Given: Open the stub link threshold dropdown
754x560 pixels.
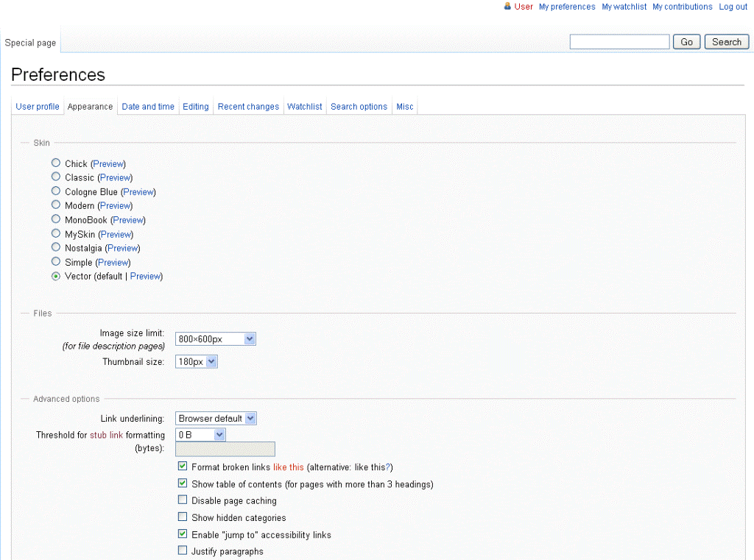Looking at the screenshot, I should (200, 435).
